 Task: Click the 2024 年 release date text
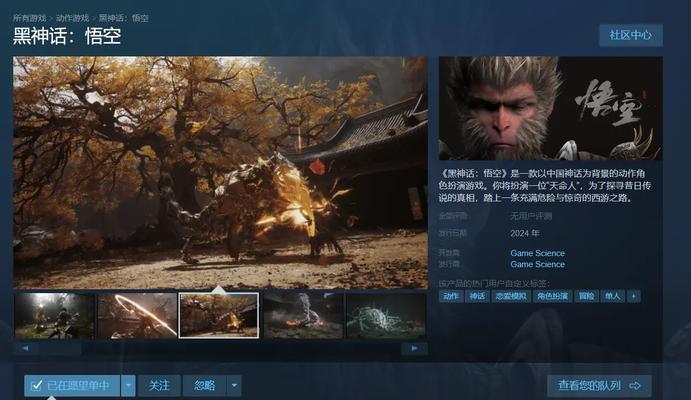point(524,233)
